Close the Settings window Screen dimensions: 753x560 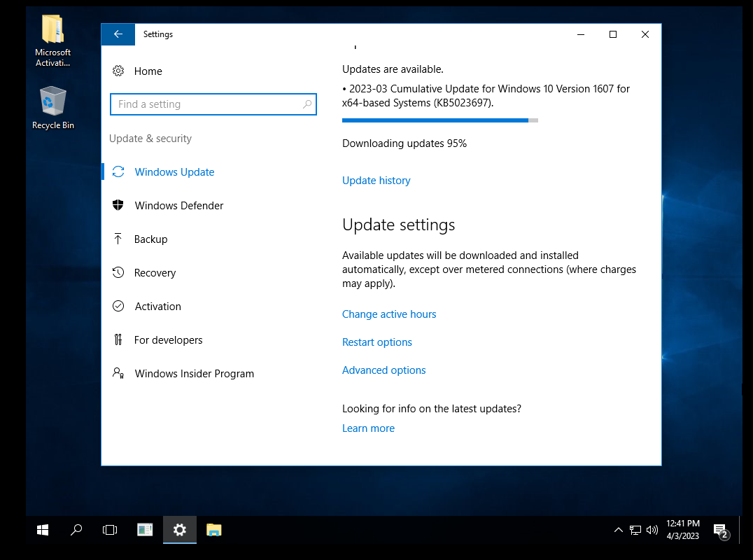point(645,34)
